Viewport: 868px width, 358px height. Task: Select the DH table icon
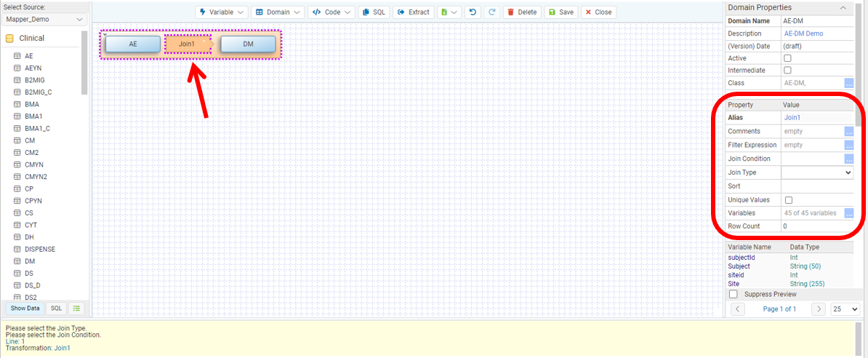(17, 237)
